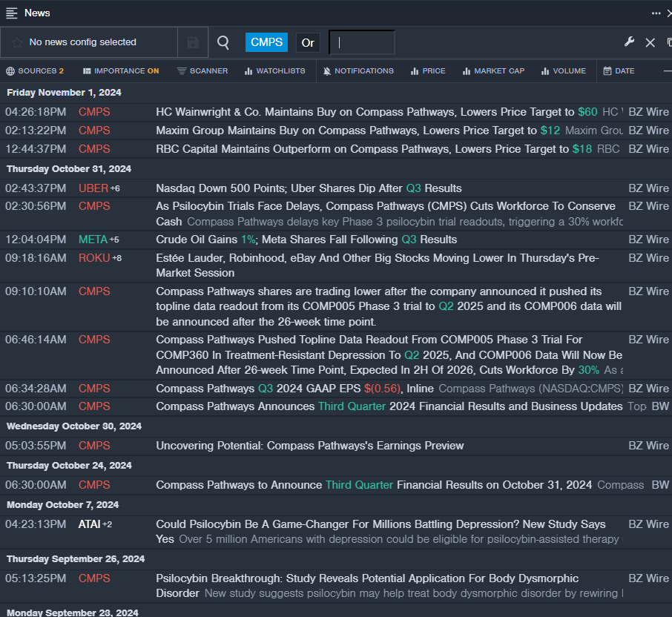Open the Sources filter dropdown
The image size is (672, 617).
coord(35,71)
